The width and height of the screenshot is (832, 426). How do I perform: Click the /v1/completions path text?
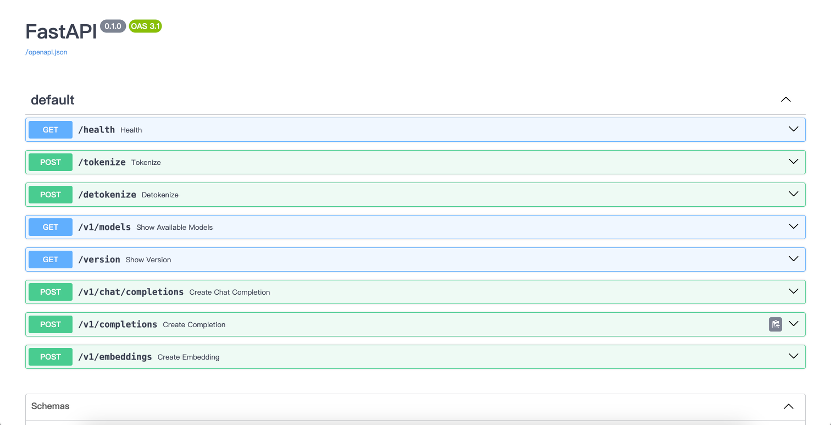pos(117,324)
